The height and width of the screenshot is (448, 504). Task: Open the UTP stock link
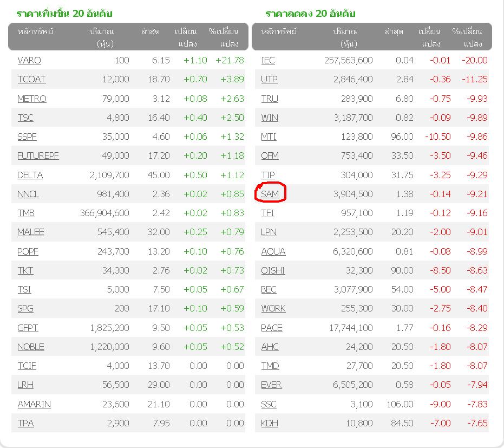tap(269, 79)
